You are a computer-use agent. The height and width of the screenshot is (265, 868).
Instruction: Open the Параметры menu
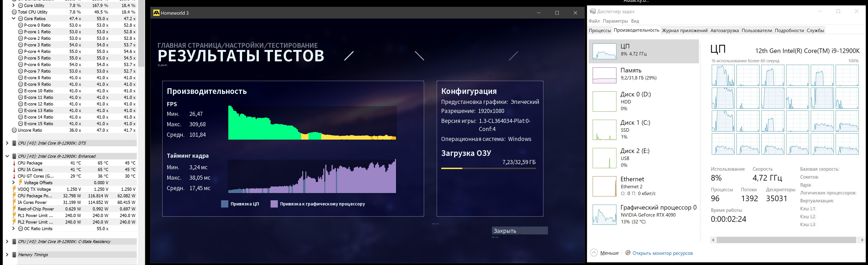(x=615, y=21)
